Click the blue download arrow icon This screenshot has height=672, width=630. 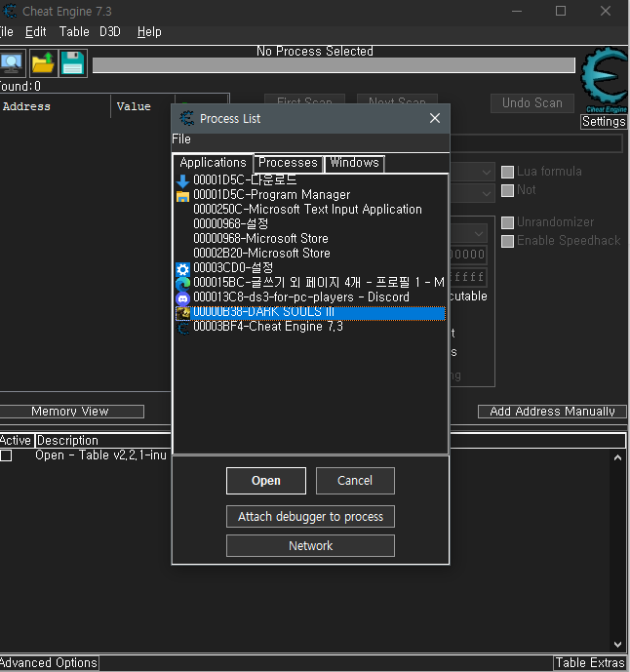(183, 180)
